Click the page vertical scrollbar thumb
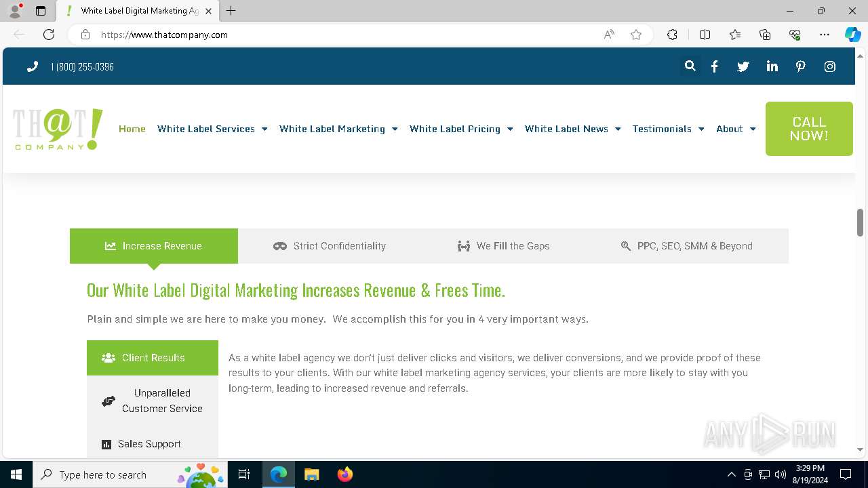The image size is (868, 488). click(x=860, y=222)
